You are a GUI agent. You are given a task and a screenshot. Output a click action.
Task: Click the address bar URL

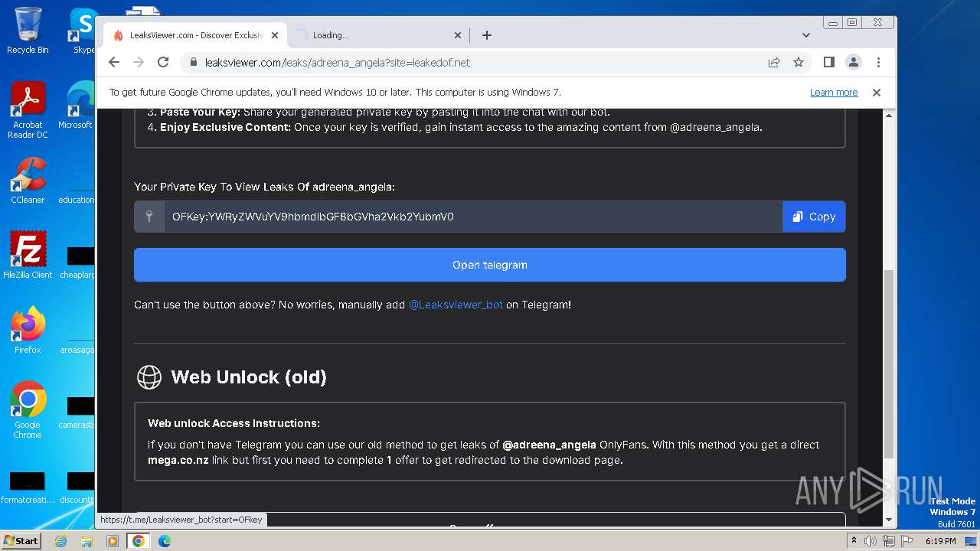pyautogui.click(x=338, y=63)
